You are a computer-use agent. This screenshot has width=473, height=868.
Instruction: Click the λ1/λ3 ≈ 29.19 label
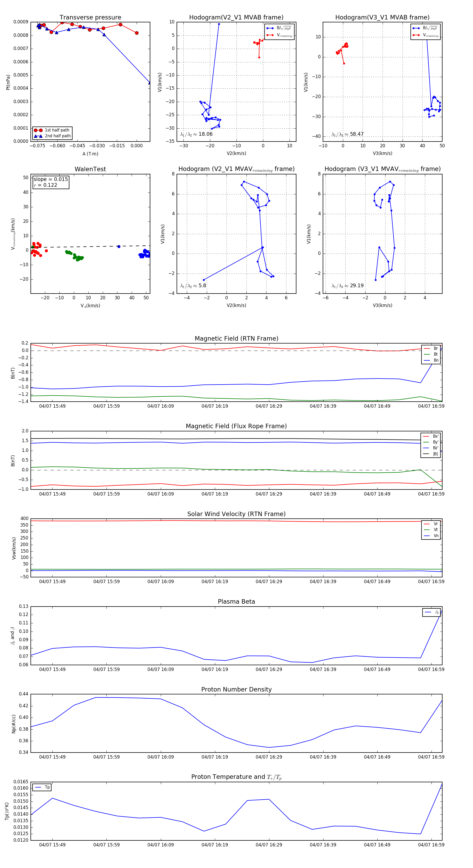point(347,286)
